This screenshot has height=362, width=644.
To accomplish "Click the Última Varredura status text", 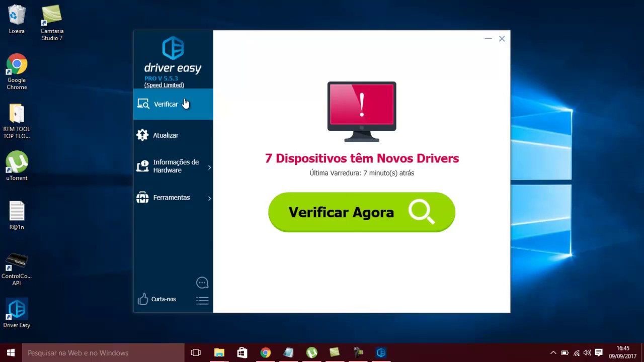I will pyautogui.click(x=362, y=173).
